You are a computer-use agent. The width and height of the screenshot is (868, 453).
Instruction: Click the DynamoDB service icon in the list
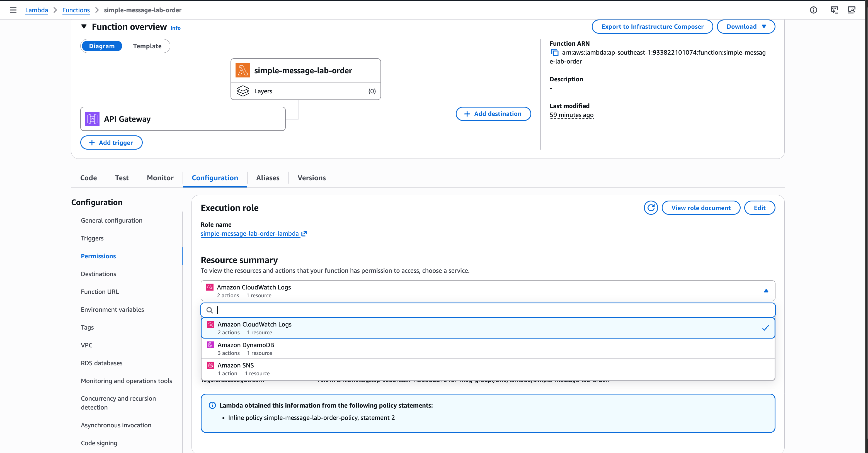pos(210,345)
